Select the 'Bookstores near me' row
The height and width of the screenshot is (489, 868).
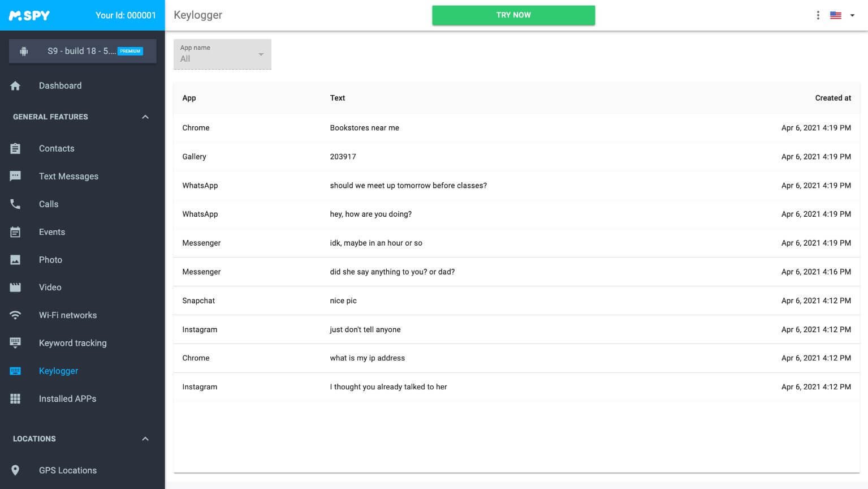click(x=516, y=128)
